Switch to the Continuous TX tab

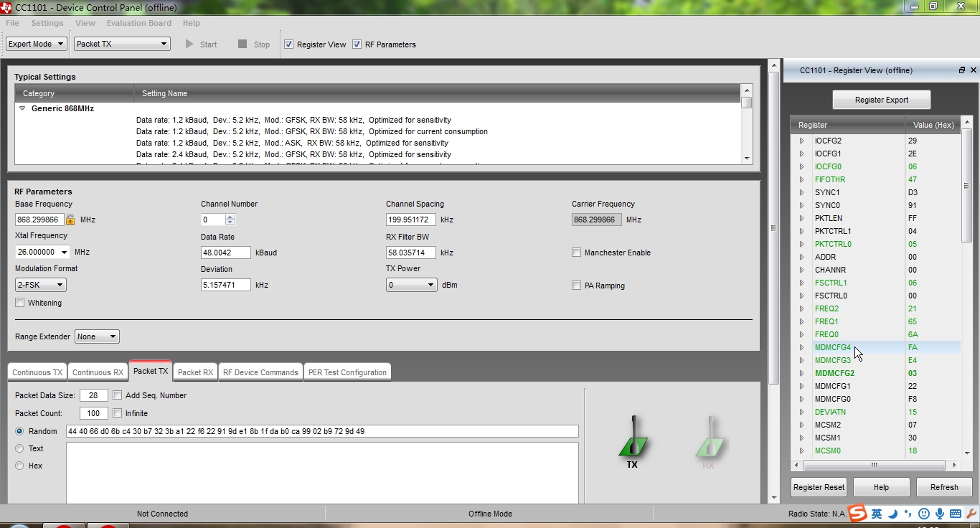point(37,372)
